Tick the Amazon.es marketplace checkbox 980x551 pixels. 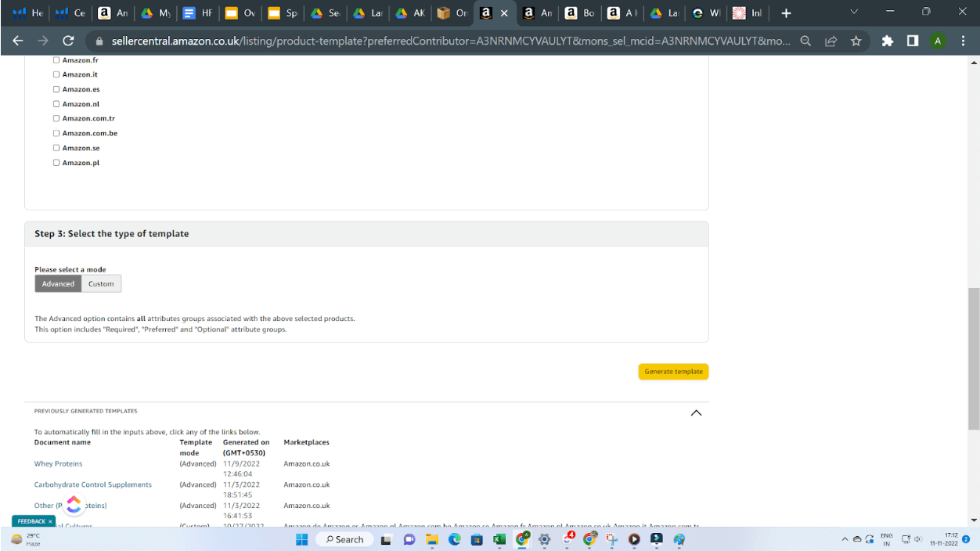click(56, 89)
